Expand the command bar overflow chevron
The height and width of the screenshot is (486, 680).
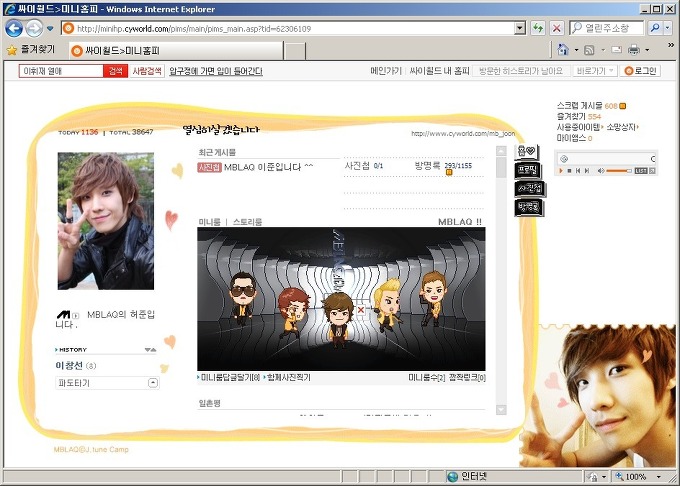(670, 45)
